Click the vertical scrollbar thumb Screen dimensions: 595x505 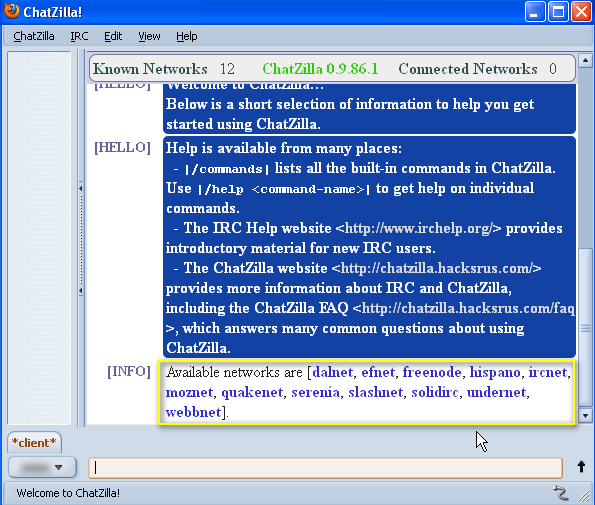[585, 328]
